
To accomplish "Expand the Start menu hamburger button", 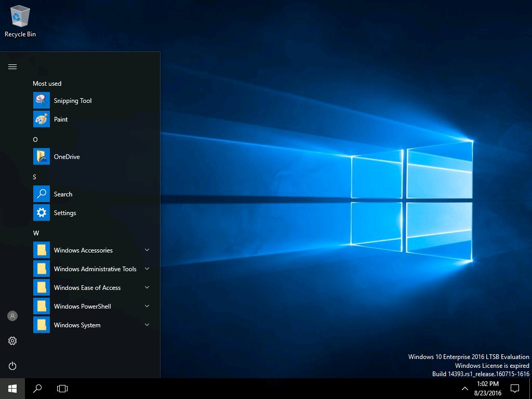I will (x=12, y=67).
